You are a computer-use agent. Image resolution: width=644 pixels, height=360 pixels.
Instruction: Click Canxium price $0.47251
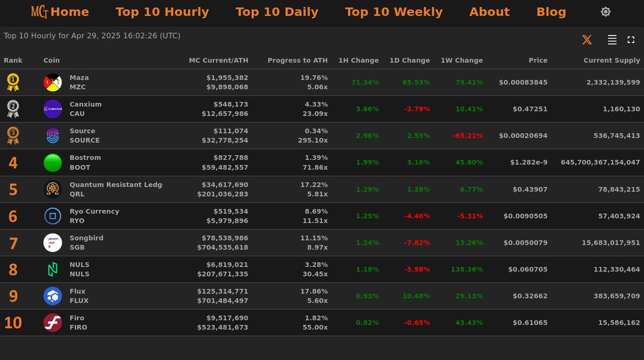click(x=530, y=109)
